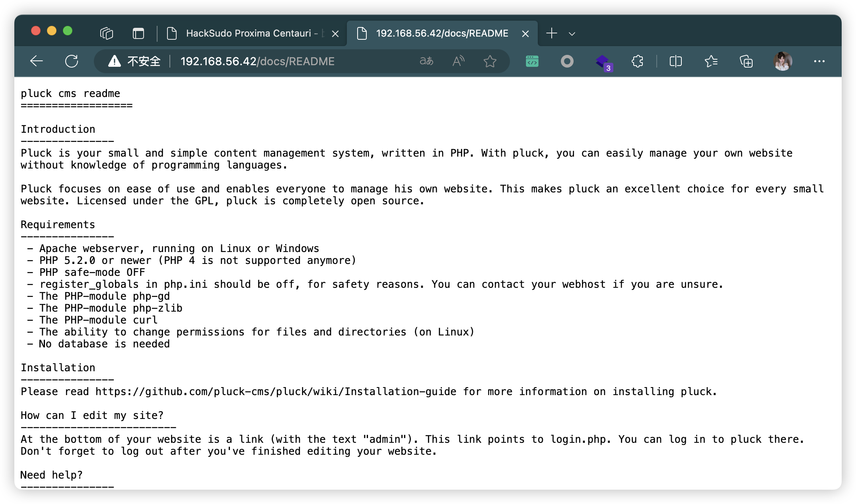Expand the tab actions dropdown chevron
The width and height of the screenshot is (856, 504).
point(572,34)
